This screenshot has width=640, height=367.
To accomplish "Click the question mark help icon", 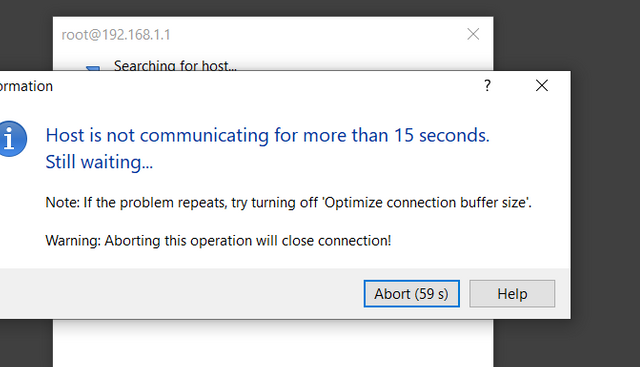I will pos(487,86).
